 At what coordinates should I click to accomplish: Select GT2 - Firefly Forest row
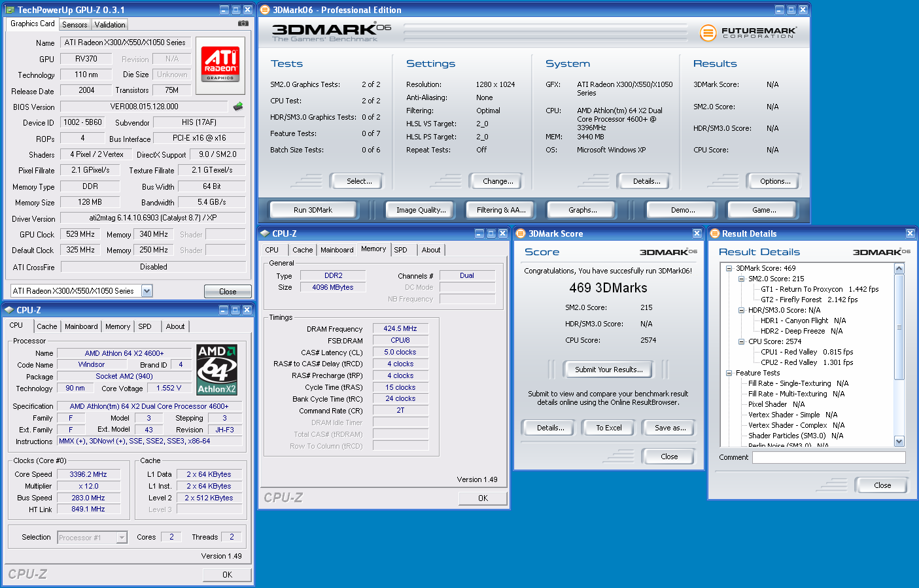(809, 300)
